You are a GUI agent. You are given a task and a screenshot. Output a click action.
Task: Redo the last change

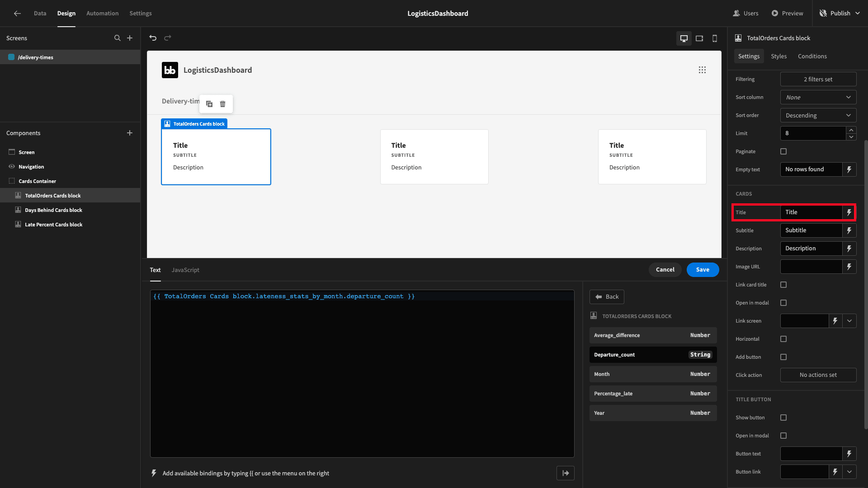168,38
